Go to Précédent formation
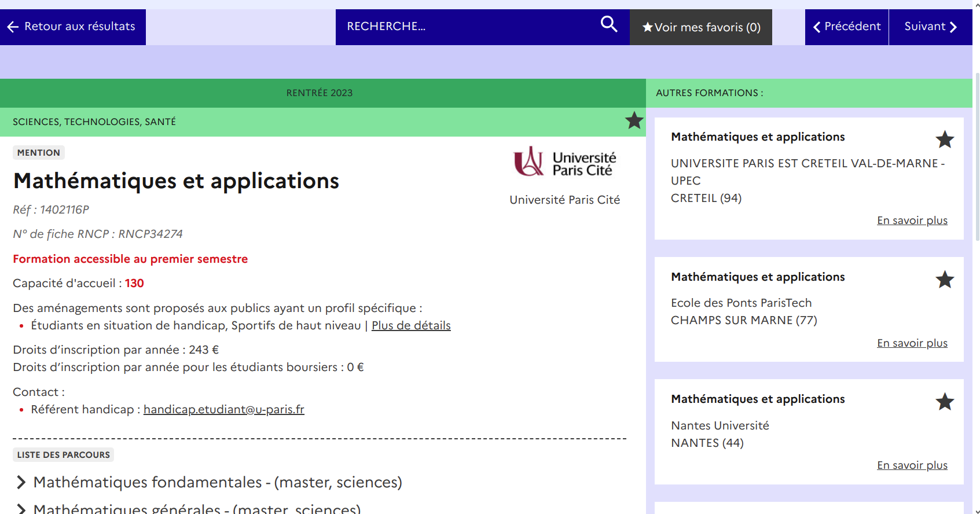980x514 pixels. pos(846,27)
